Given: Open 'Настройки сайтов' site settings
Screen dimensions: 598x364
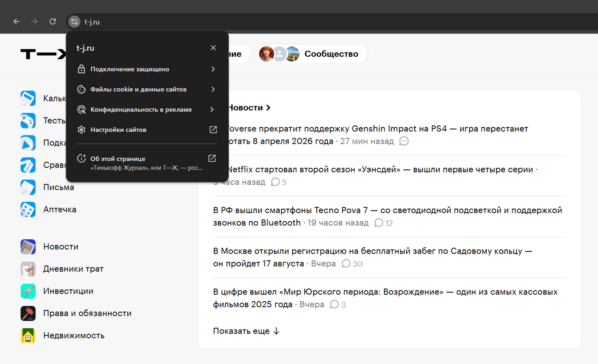Looking at the screenshot, I should click(147, 130).
